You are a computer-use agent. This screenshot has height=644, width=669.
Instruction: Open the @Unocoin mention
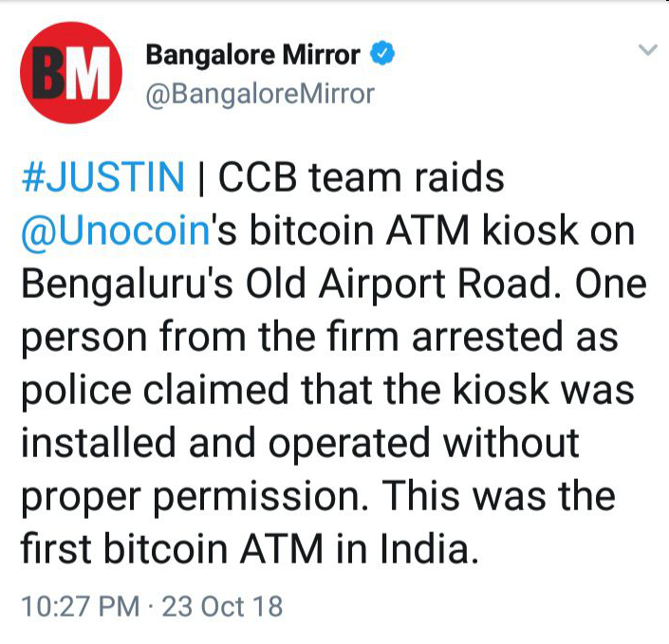[x=116, y=230]
